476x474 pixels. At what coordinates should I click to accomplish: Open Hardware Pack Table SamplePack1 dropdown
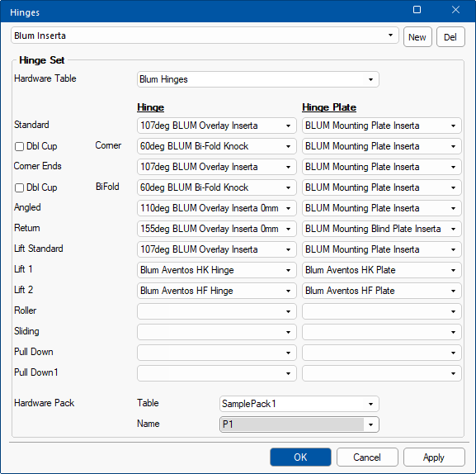click(x=299, y=404)
